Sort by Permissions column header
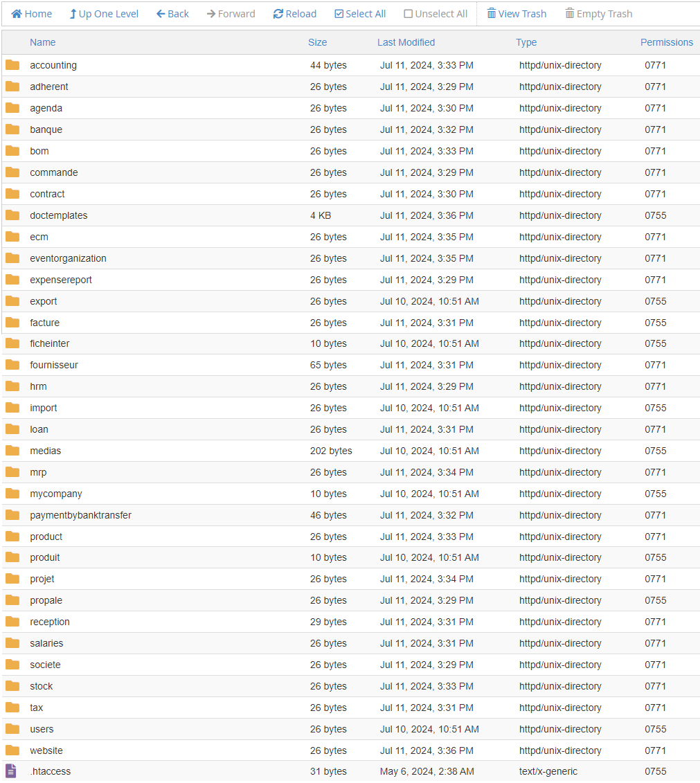 click(x=667, y=42)
